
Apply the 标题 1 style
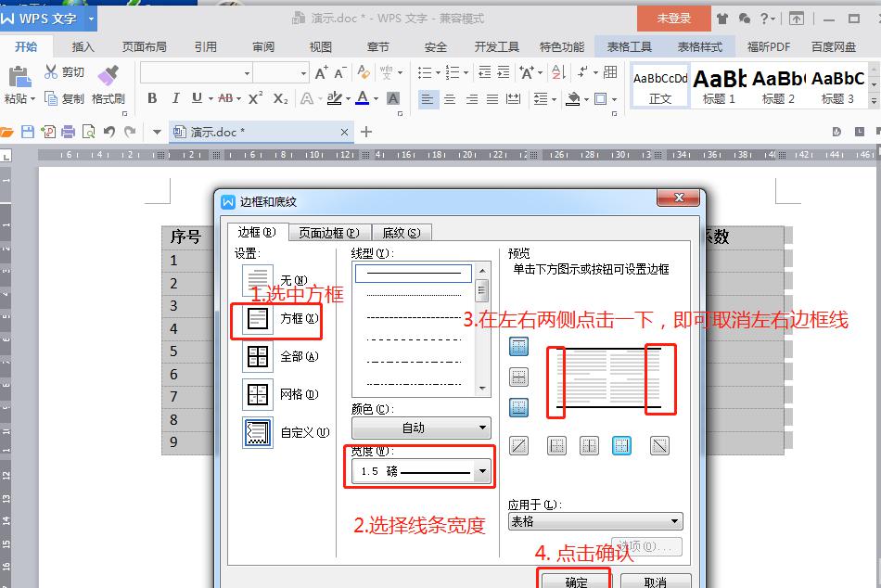pyautogui.click(x=719, y=87)
